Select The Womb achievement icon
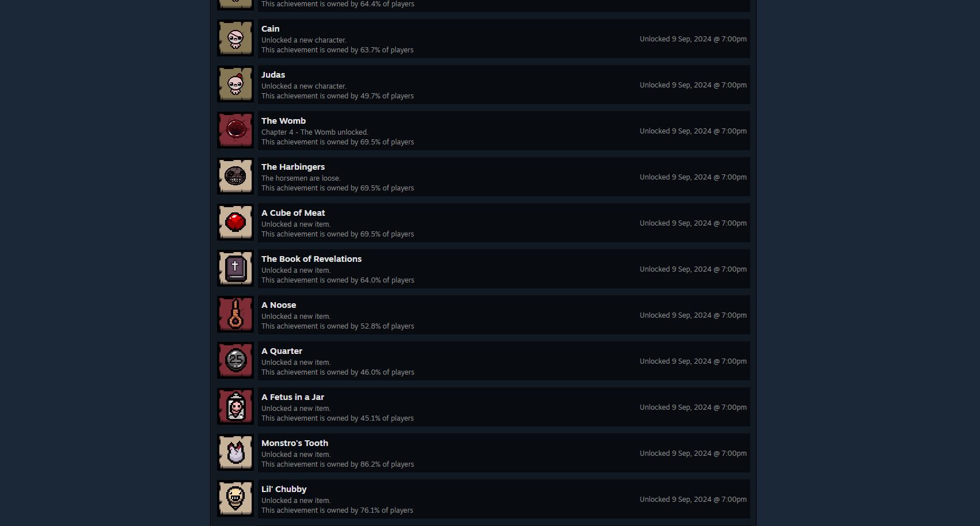The height and width of the screenshot is (526, 980). tap(235, 131)
